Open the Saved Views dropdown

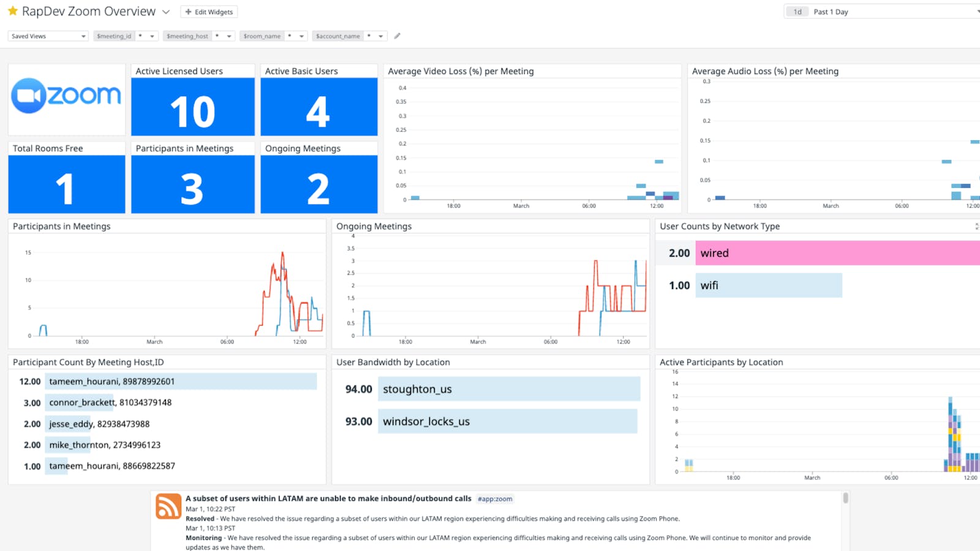click(x=48, y=36)
